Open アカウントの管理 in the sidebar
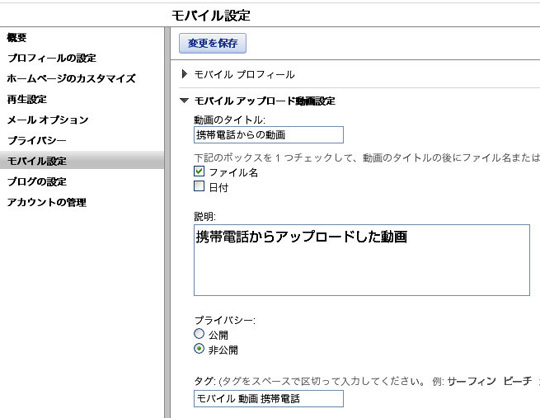This screenshot has height=418, width=540. point(46,202)
